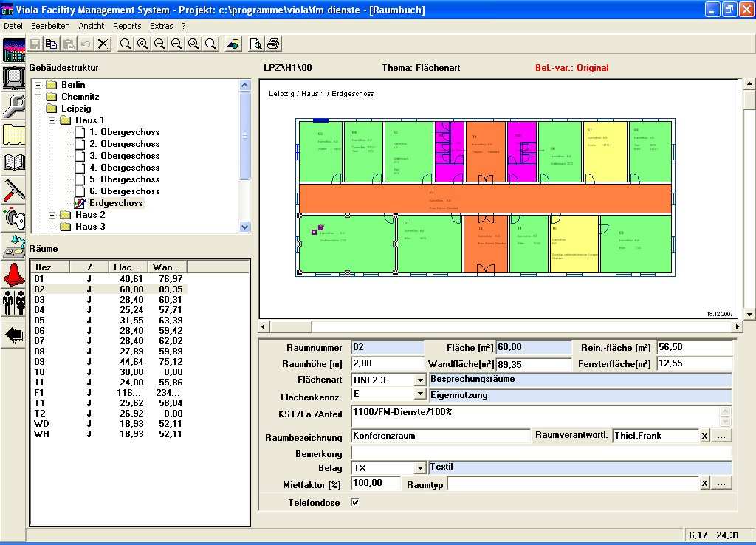Click the printer toolbar icon
The width and height of the screenshot is (756, 545).
tap(273, 44)
